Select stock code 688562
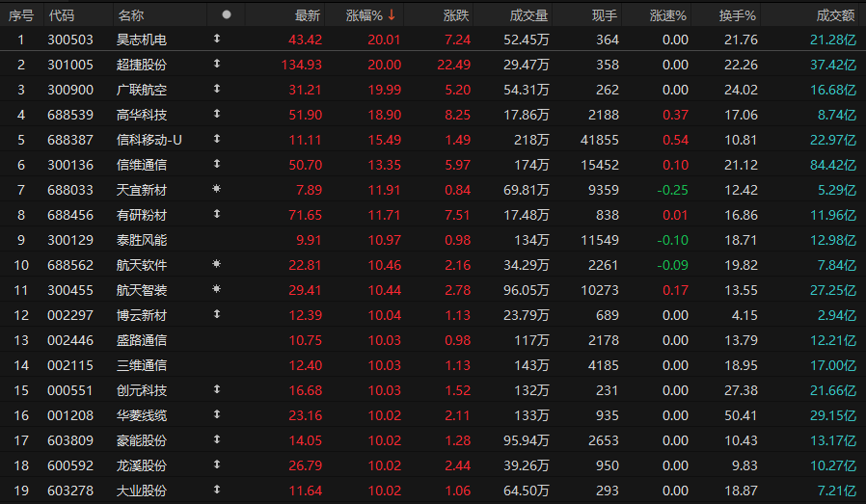 (70, 265)
